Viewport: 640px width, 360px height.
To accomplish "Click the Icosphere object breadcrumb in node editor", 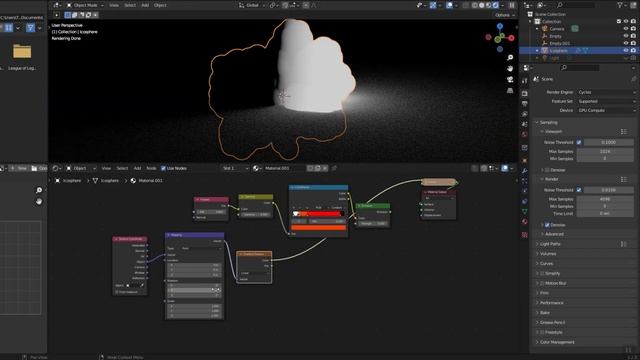I will [x=71, y=180].
